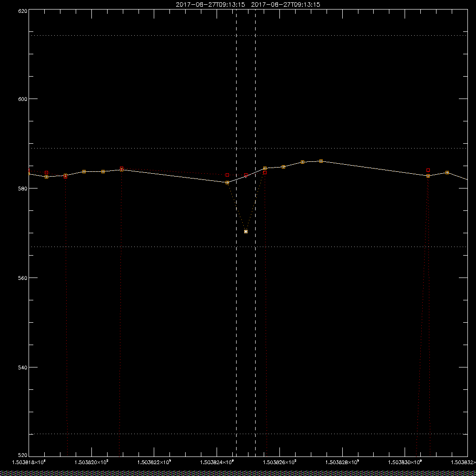Click the red square marker above 1.503830×10⁹ label

428,170
